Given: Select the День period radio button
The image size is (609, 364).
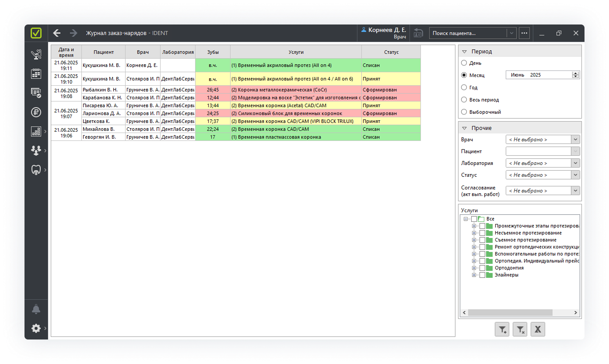Looking at the screenshot, I should click(464, 63).
